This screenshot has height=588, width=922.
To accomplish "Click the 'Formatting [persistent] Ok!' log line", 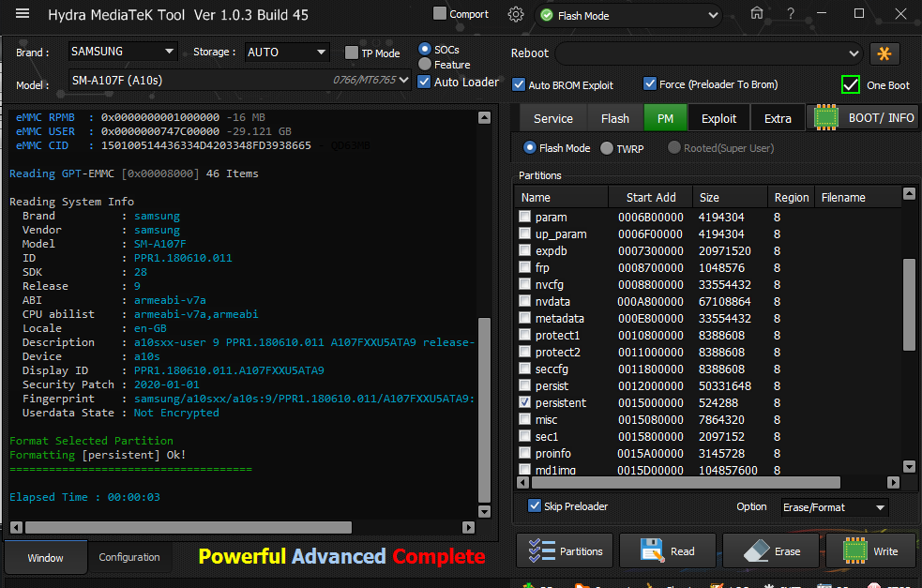I will [x=98, y=455].
